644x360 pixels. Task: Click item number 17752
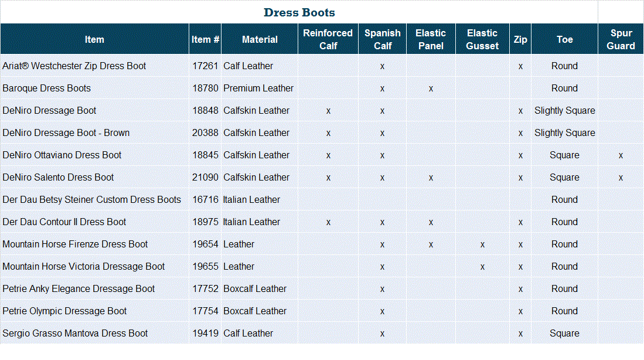pos(205,288)
